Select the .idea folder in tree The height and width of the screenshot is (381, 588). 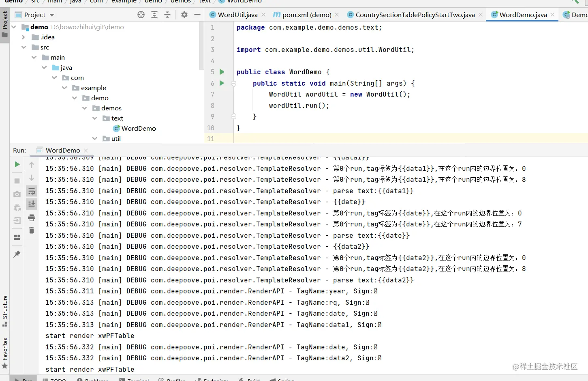(x=47, y=37)
